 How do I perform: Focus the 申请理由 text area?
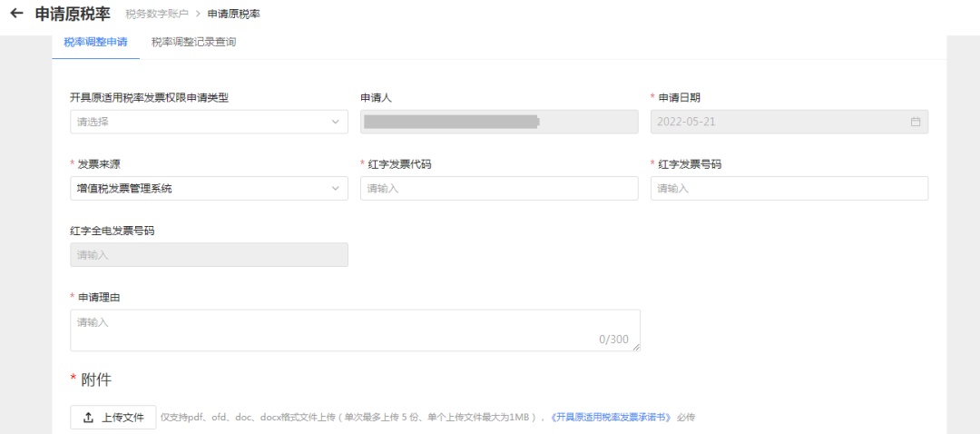point(354,330)
